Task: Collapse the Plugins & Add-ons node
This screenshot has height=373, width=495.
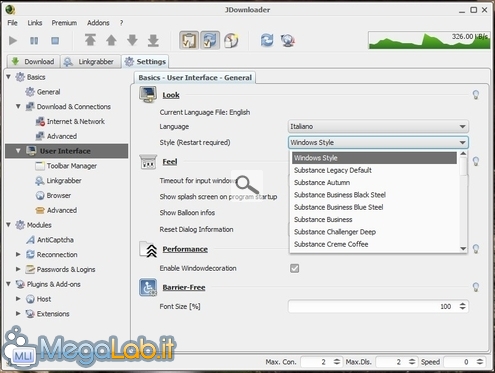Action: click(9, 284)
